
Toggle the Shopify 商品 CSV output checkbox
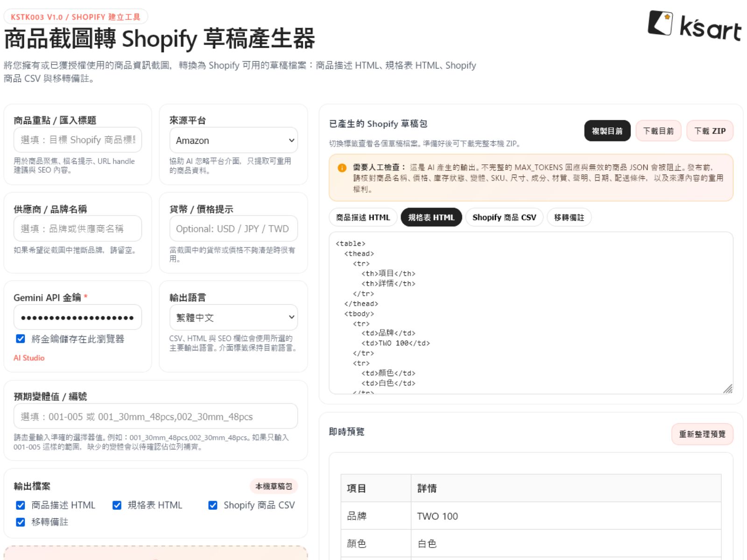click(x=213, y=505)
